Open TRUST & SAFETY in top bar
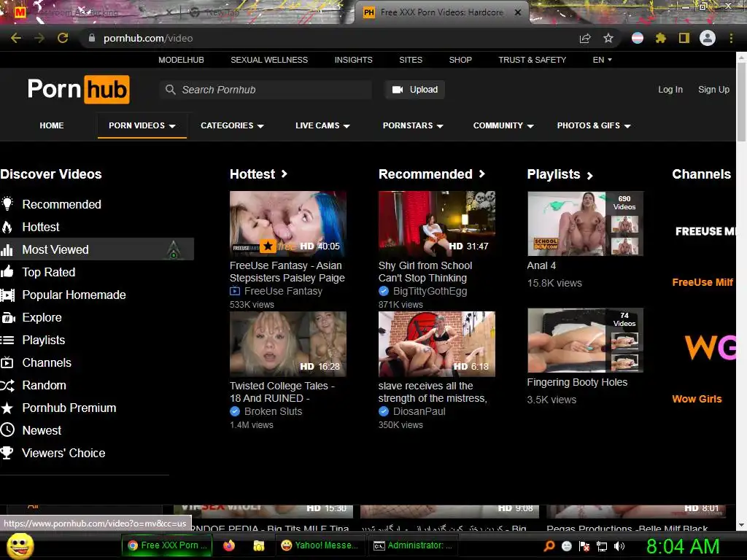This screenshot has height=560, width=747. point(532,60)
